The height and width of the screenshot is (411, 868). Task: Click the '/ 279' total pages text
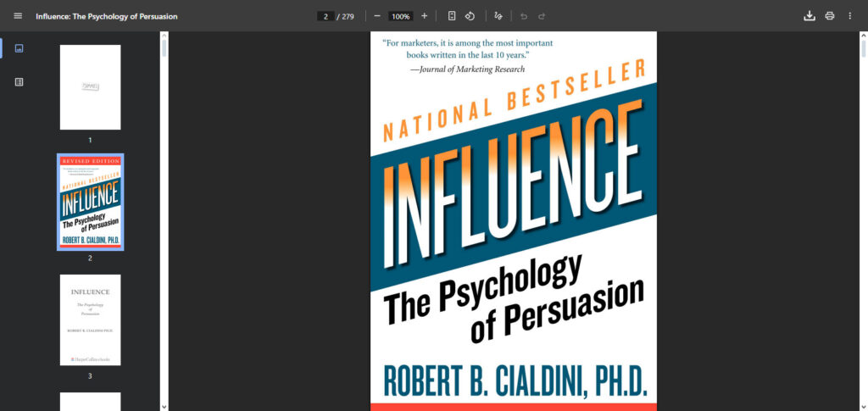[x=346, y=17]
